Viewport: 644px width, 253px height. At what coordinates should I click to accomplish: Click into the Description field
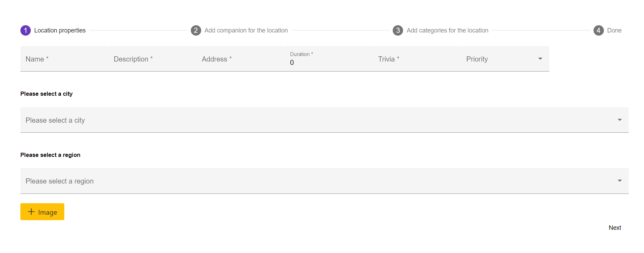(152, 59)
